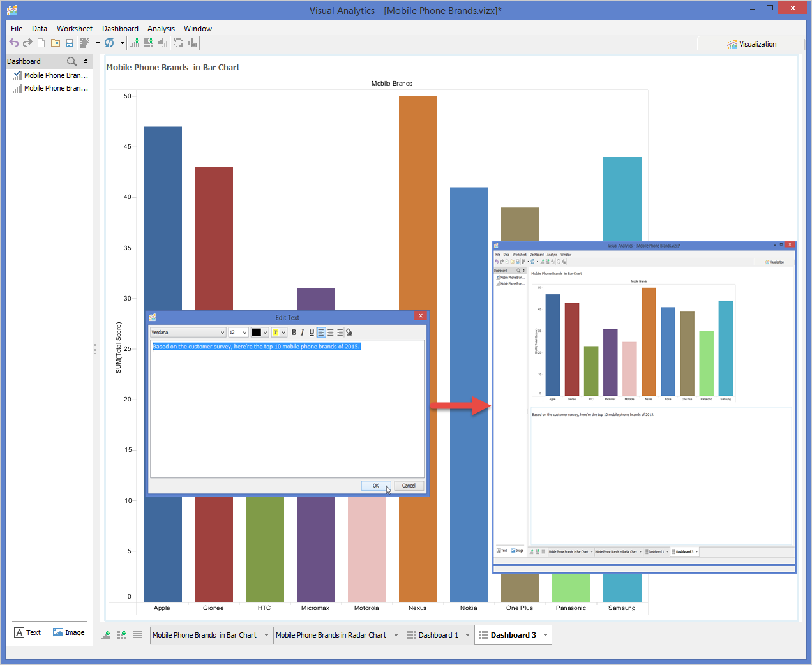The height and width of the screenshot is (665, 812).
Task: Add new worksheet from top toolbar
Action: [x=135, y=43]
